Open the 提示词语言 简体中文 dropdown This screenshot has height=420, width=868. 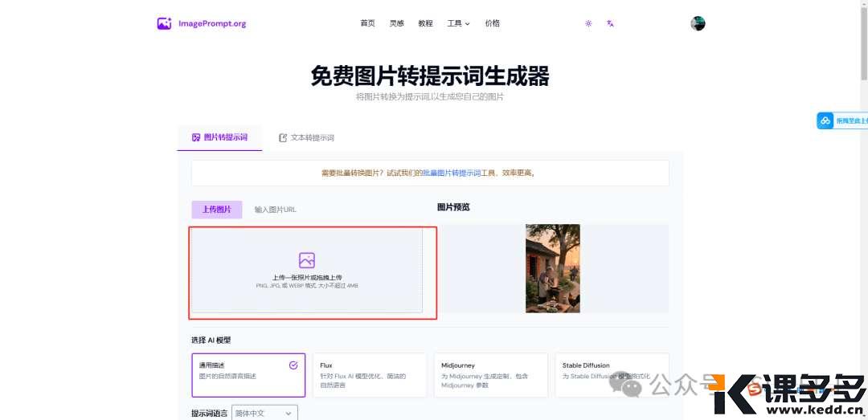(x=264, y=414)
